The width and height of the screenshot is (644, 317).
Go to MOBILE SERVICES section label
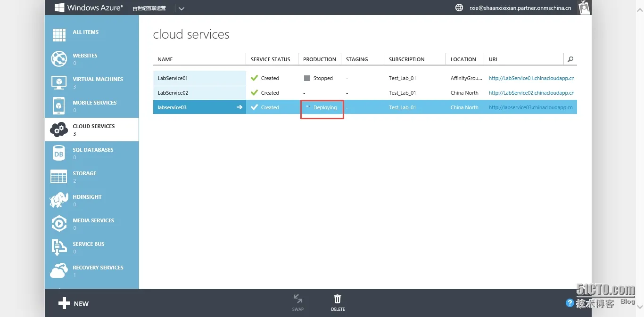(x=95, y=103)
